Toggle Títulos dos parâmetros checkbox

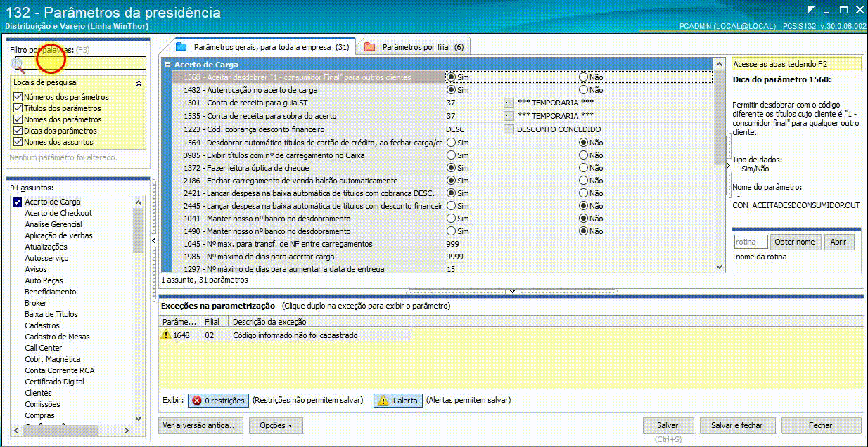(x=18, y=108)
